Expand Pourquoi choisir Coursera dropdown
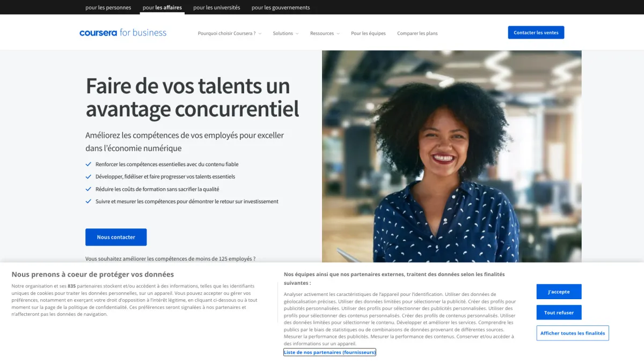Viewport: 644px width, 363px height. point(230,33)
